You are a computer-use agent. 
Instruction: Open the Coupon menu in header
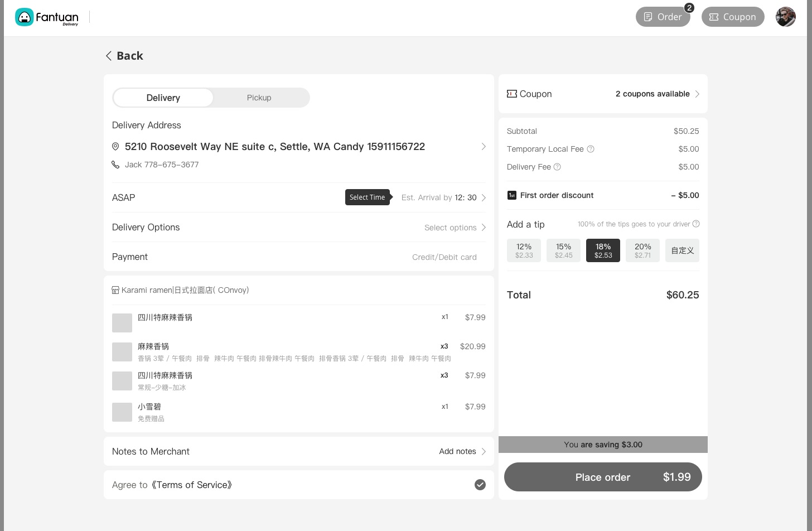[x=733, y=17]
